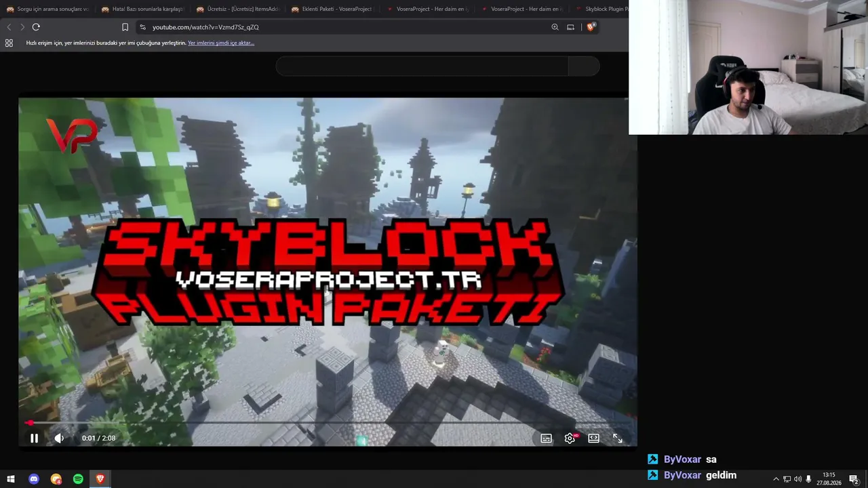
Task: Switch to the 'Skyblock Plugin P...' tab
Action: coord(601,9)
